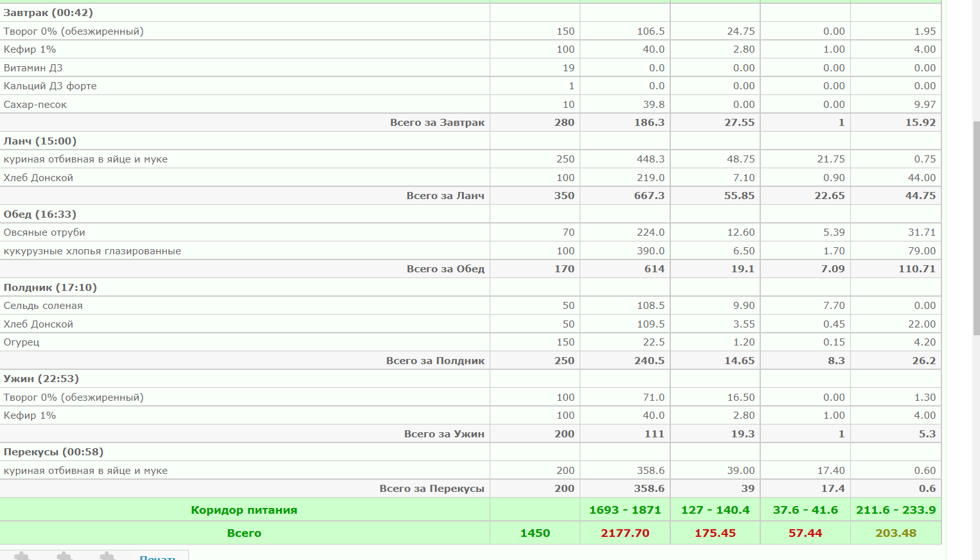Click the 'Сельдь соленая' food name
980x560 pixels.
[x=43, y=305]
